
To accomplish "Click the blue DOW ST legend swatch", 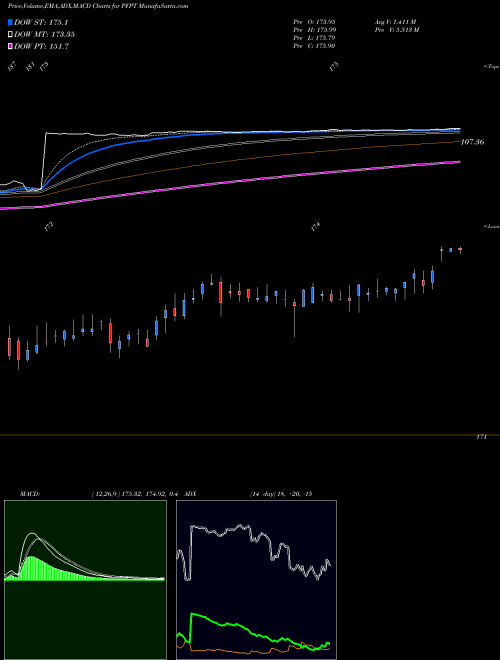I will [10, 22].
